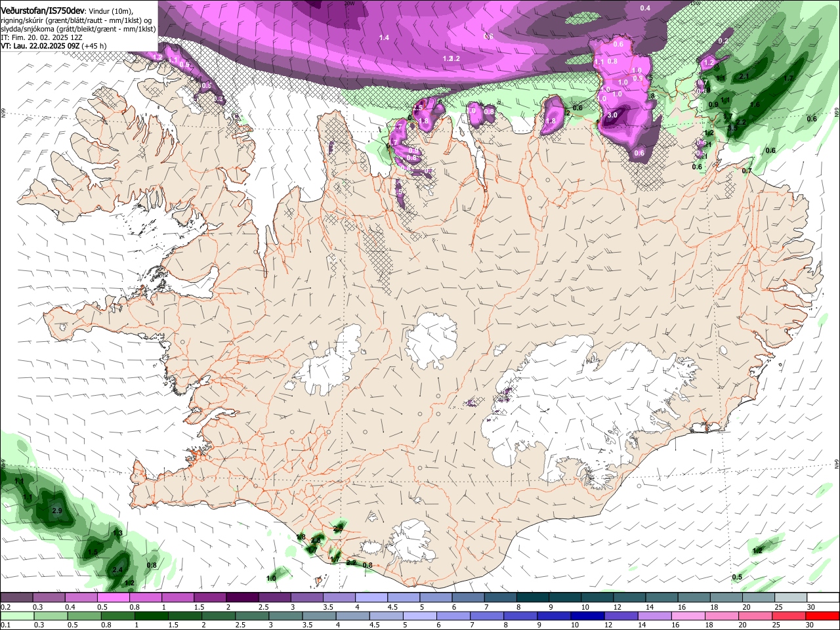Click the '0.2' label in the snow legend

point(5,608)
